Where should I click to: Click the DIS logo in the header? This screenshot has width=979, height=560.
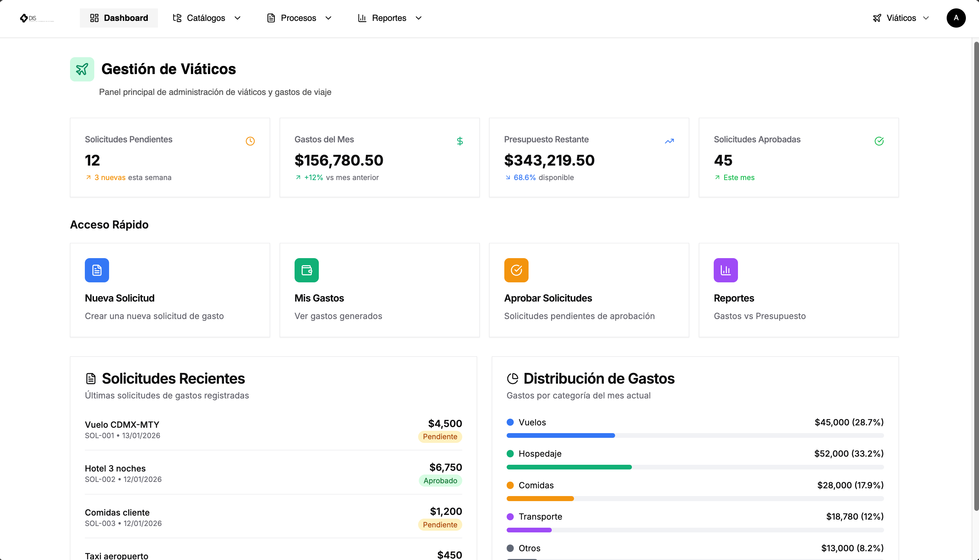[x=36, y=18]
